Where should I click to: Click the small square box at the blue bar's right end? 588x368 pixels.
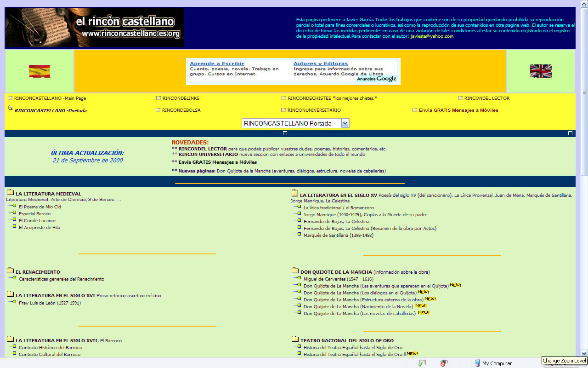[571, 133]
